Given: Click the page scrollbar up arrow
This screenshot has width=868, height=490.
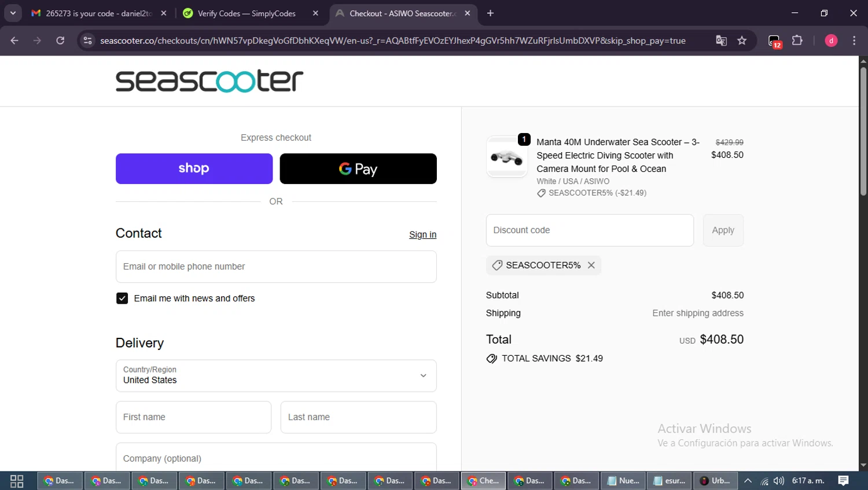Looking at the screenshot, I should (x=863, y=60).
